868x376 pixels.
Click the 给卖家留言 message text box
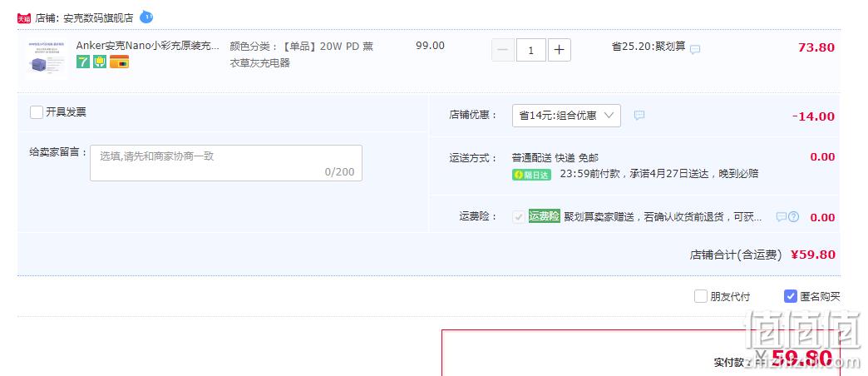click(x=226, y=163)
